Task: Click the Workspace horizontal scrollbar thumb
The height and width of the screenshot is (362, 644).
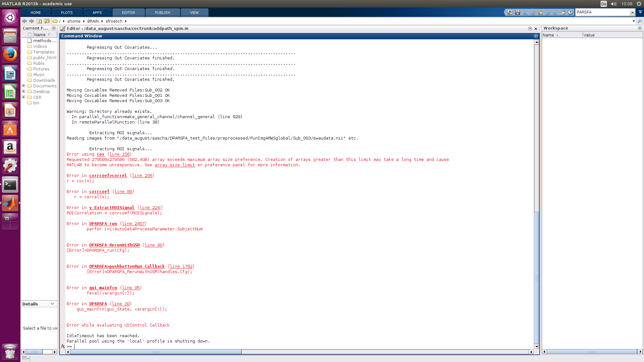Action: 592,352
